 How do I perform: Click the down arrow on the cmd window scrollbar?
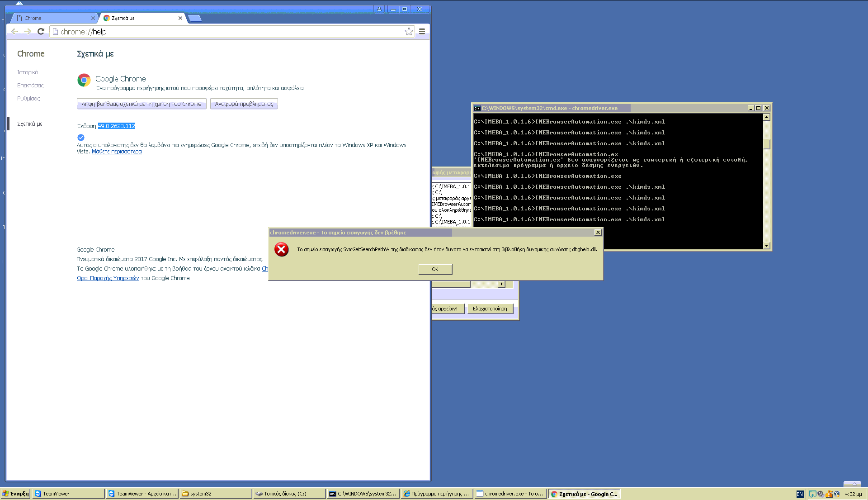pyautogui.click(x=766, y=245)
